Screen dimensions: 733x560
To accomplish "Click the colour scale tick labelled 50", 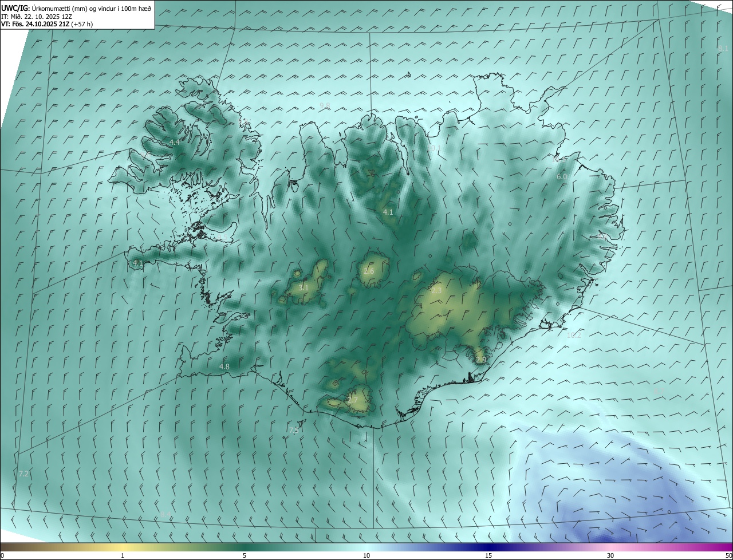I will pos(728,555).
